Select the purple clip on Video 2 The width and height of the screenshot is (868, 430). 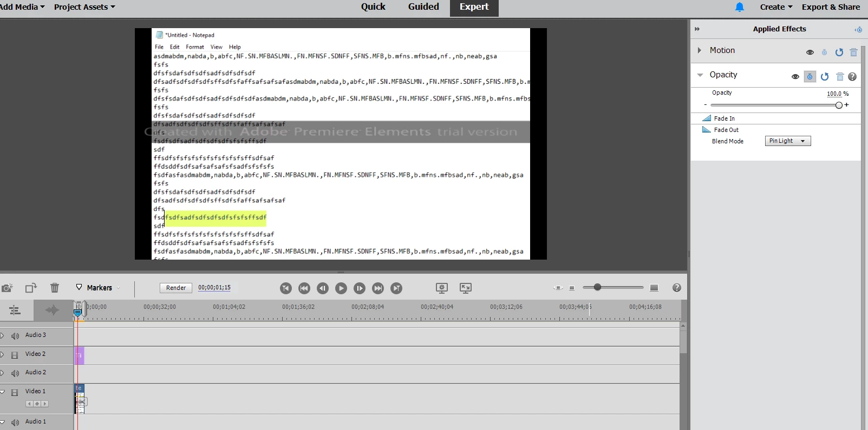pyautogui.click(x=80, y=355)
